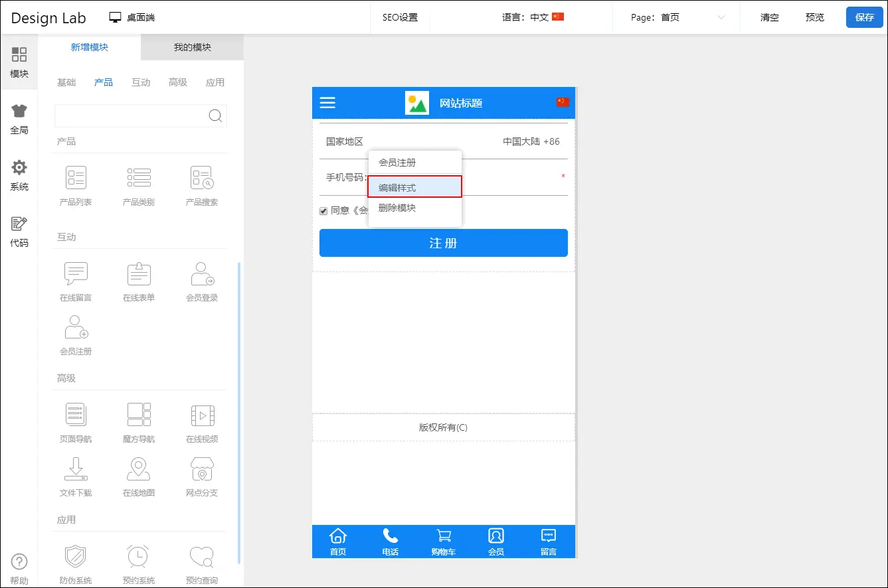The width and height of the screenshot is (888, 588).
Task: Click the hamburger menu in preview header
Action: pos(327,102)
